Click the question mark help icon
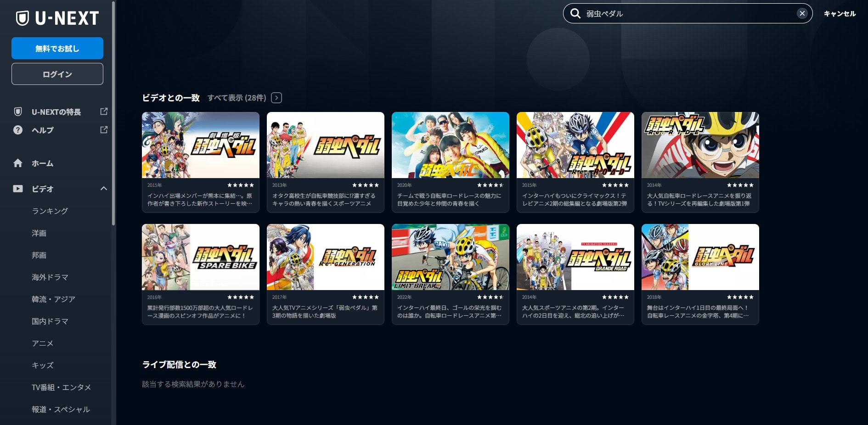This screenshot has width=868, height=425. pos(18,130)
